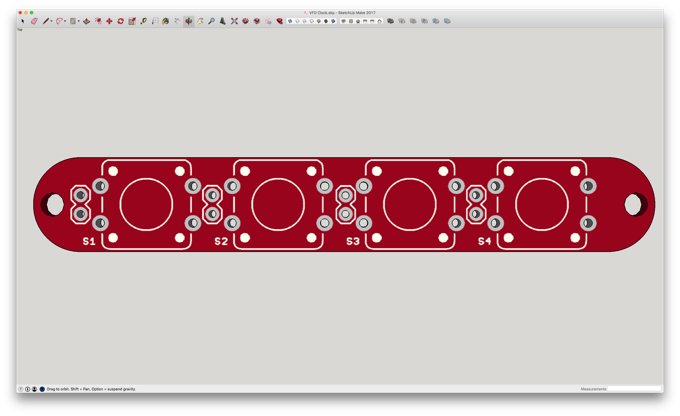Click the Zoom Extents tool
The image size is (680, 416).
tap(234, 21)
